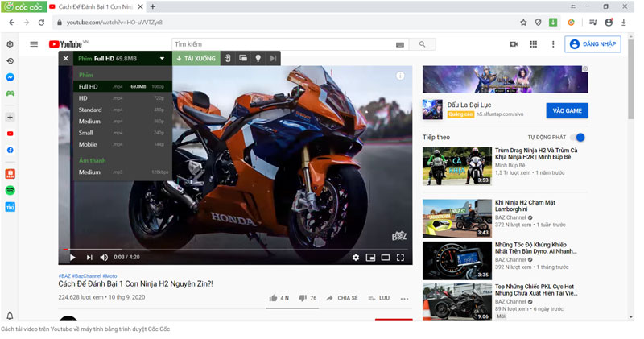Click the #BazChannel hashtag link
644x339 pixels.
(86, 276)
